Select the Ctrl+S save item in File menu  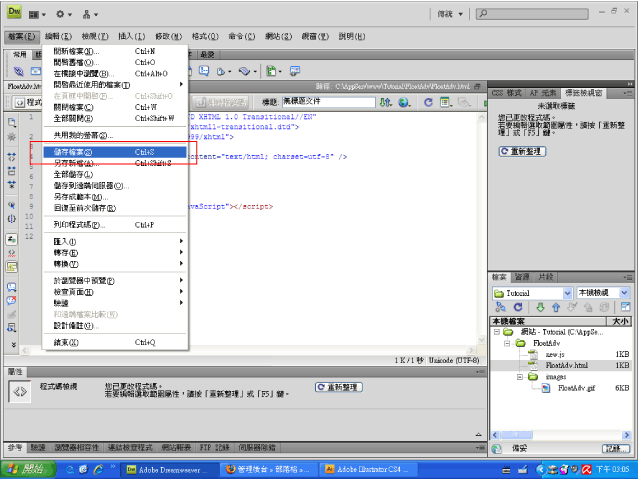click(115, 152)
